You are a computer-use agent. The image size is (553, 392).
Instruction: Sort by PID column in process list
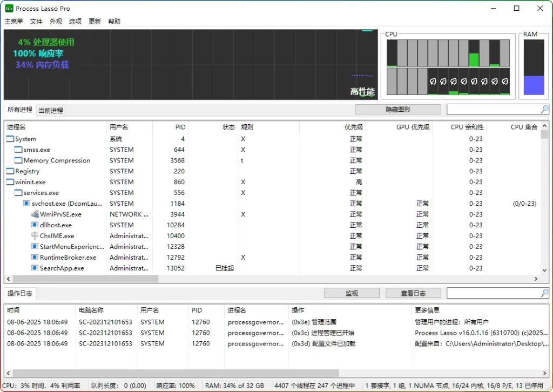[170, 127]
